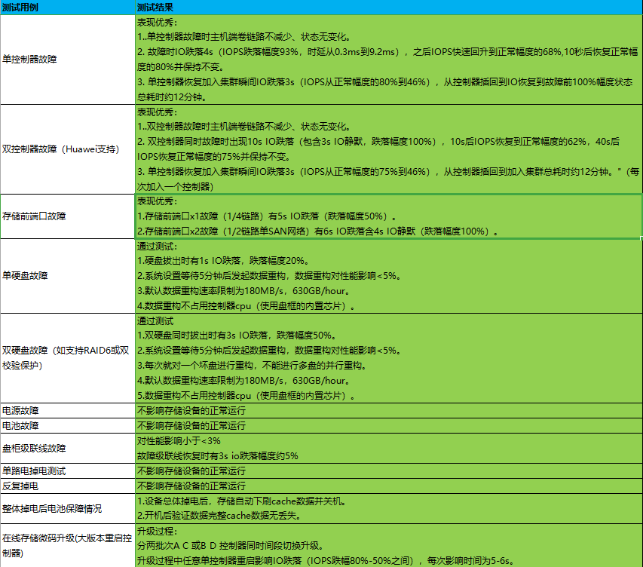643x567 pixels.
Task: Select the 不影响存储设备的正常运行 cell for 反复掉电
Action: tap(388, 486)
